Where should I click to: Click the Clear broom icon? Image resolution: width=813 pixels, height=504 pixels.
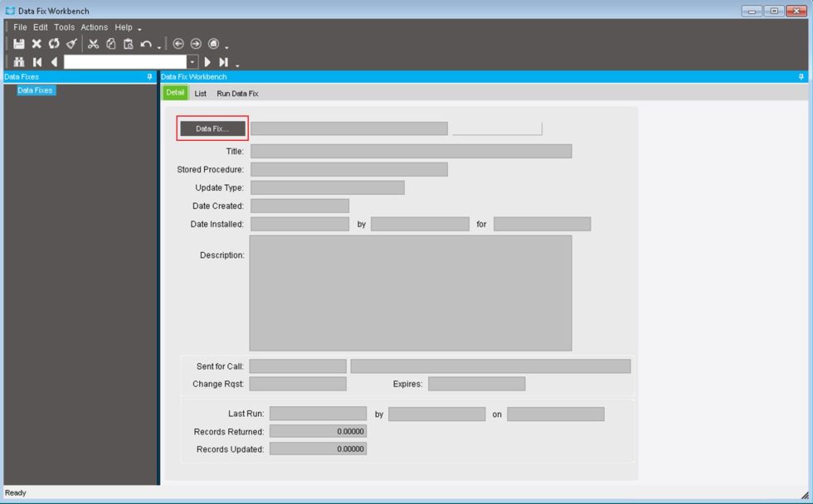pyautogui.click(x=71, y=44)
